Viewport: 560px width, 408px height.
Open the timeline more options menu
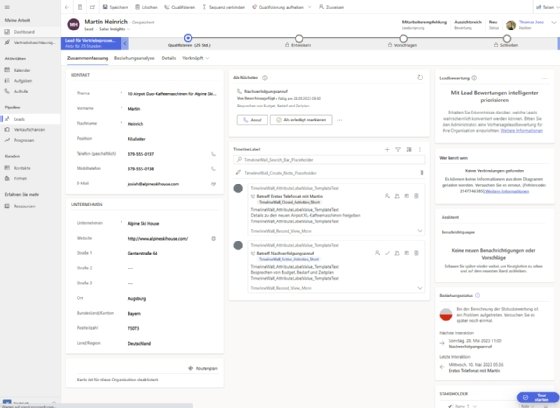point(420,149)
